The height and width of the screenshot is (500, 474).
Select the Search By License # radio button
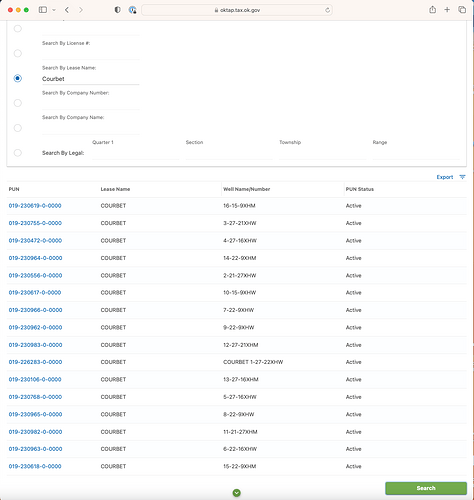click(x=18, y=53)
